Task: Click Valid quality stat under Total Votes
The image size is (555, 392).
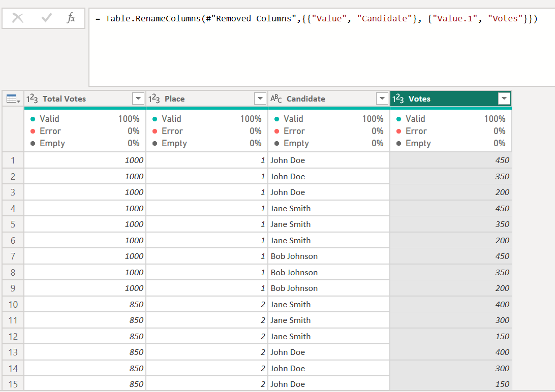Action: click(85, 119)
